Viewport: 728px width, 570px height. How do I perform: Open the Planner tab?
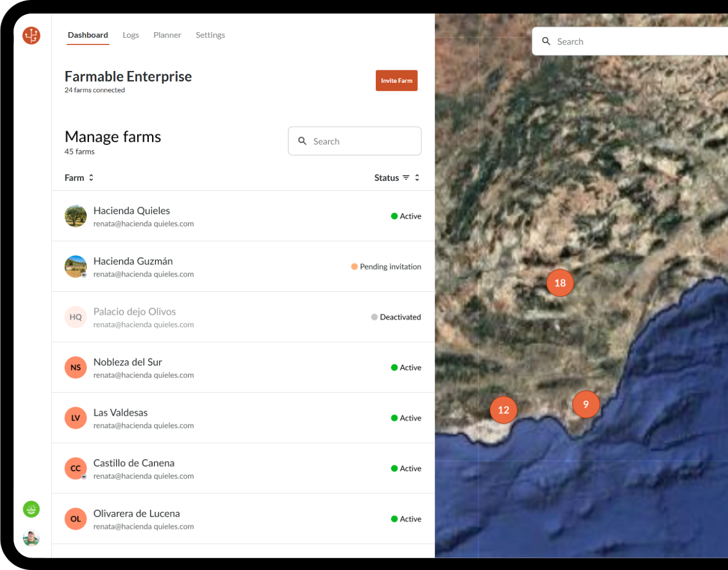pyautogui.click(x=167, y=35)
